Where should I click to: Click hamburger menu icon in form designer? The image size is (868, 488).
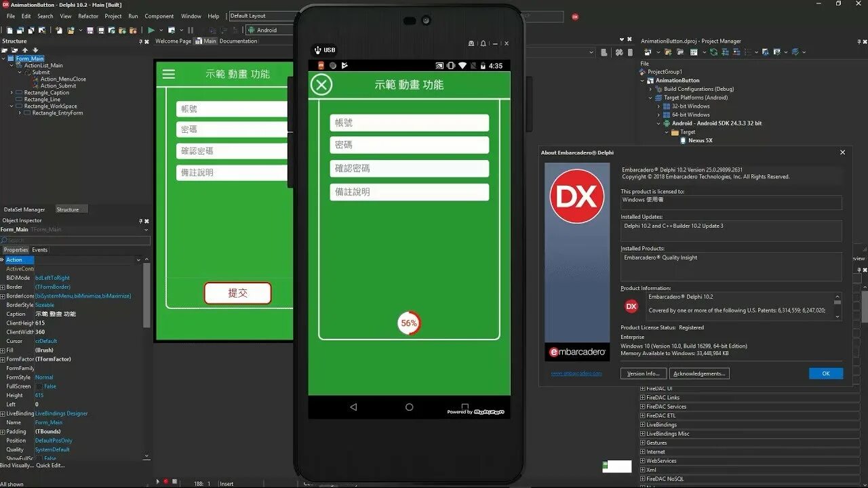click(169, 74)
